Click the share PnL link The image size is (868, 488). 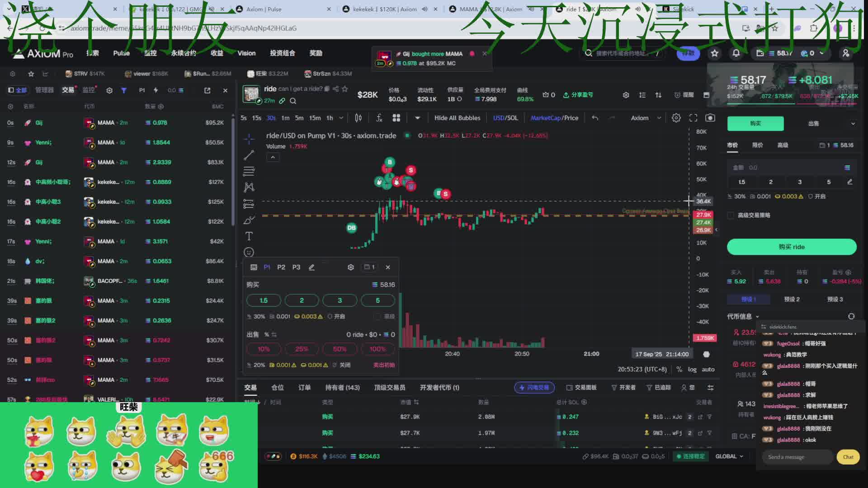578,95
